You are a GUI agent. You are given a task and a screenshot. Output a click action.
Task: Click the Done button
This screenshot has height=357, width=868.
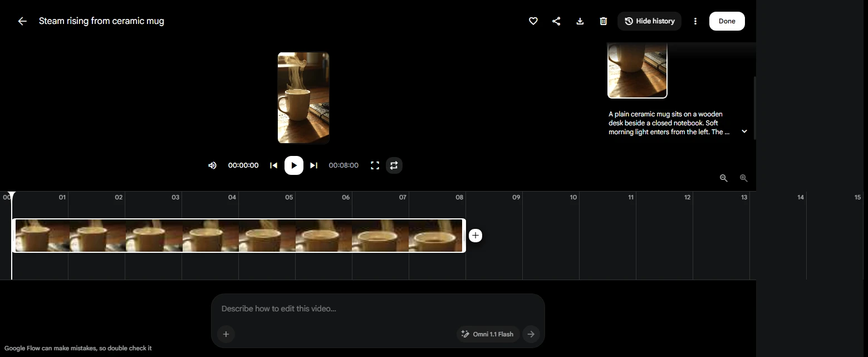pos(727,21)
